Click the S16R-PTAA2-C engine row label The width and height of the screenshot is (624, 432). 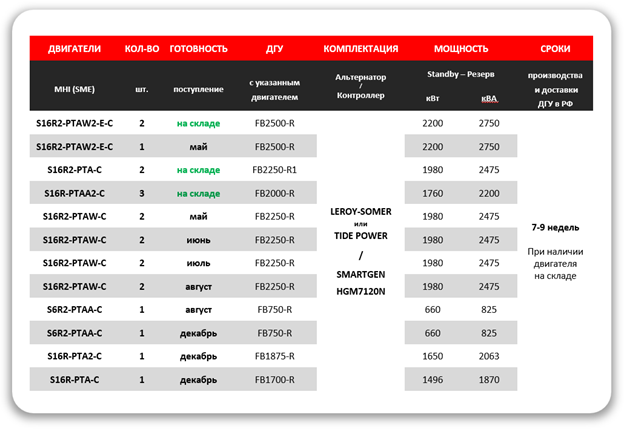(x=75, y=192)
